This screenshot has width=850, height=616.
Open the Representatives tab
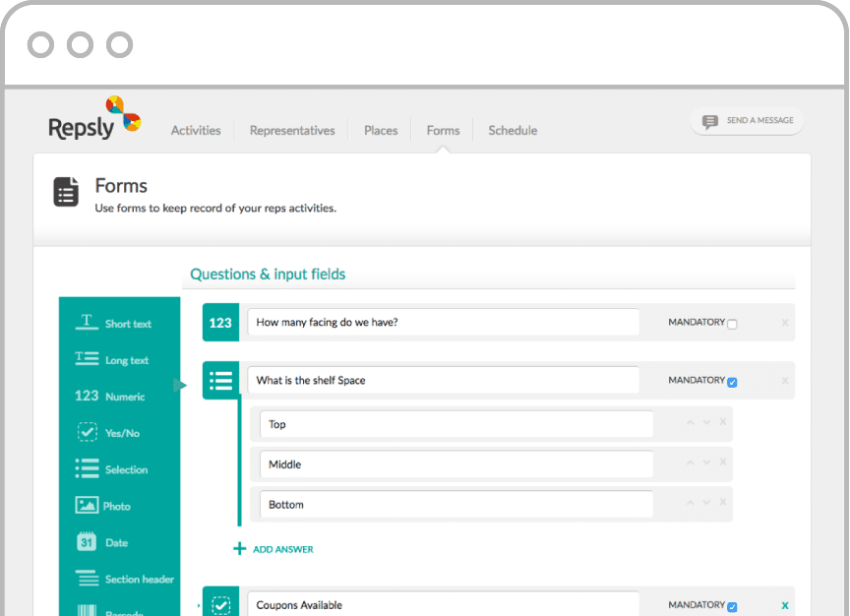pyautogui.click(x=292, y=131)
